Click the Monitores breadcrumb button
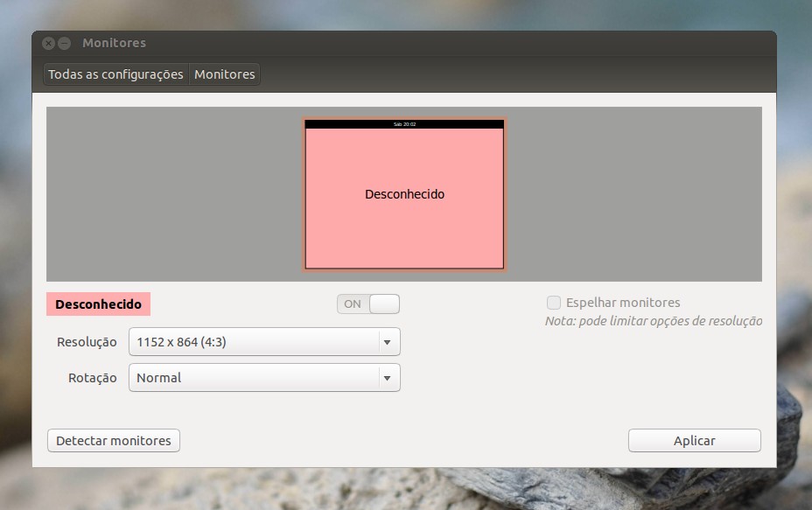Screen dimensions: 812x510 tap(225, 74)
